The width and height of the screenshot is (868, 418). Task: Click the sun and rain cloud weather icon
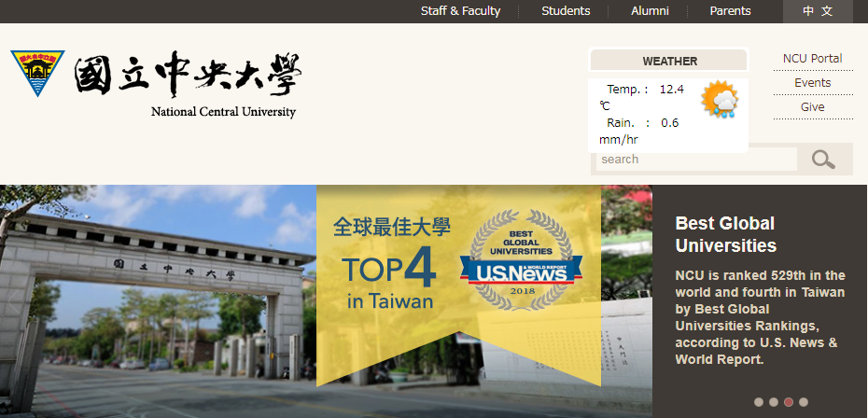(x=719, y=99)
